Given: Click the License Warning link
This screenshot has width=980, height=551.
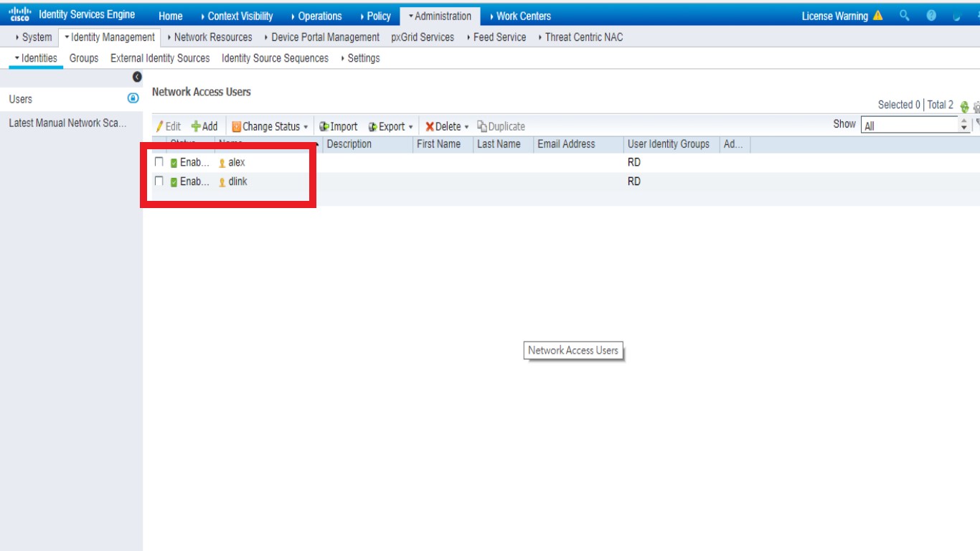Looking at the screenshot, I should [x=834, y=16].
